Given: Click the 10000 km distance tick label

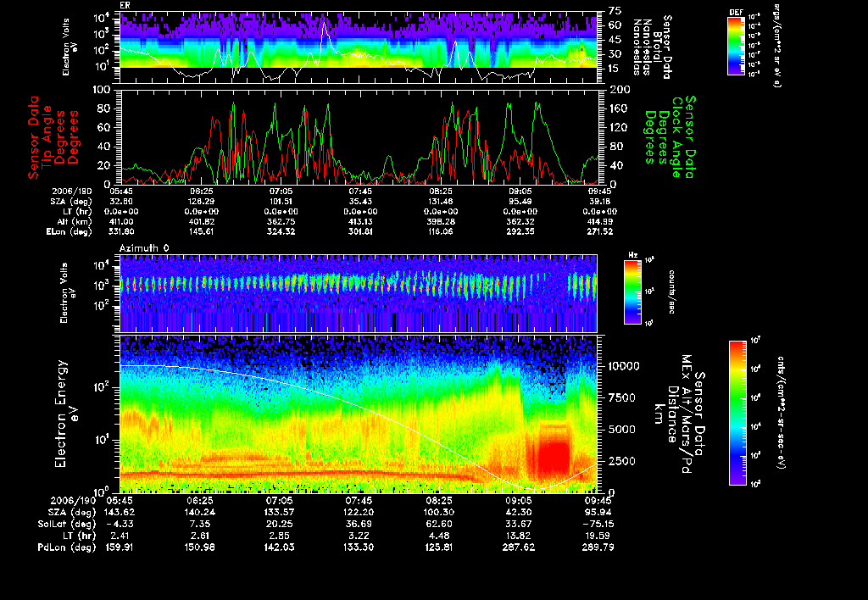Looking at the screenshot, I should tap(624, 366).
